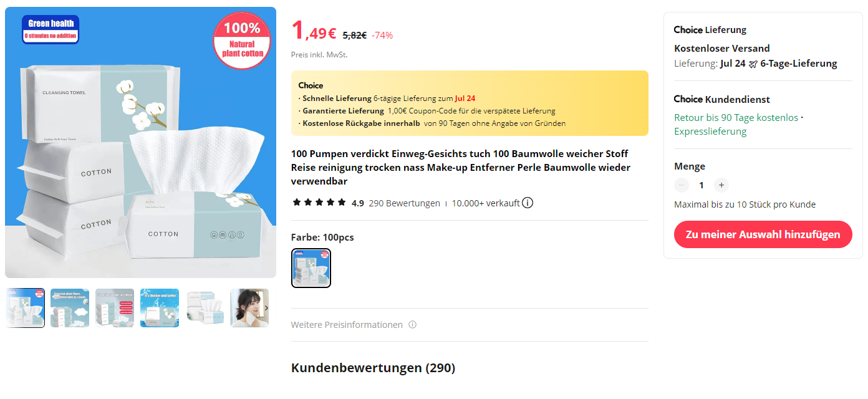View the thumbnail showing a woman's face
Screen dimensions: 868x399
coord(249,308)
